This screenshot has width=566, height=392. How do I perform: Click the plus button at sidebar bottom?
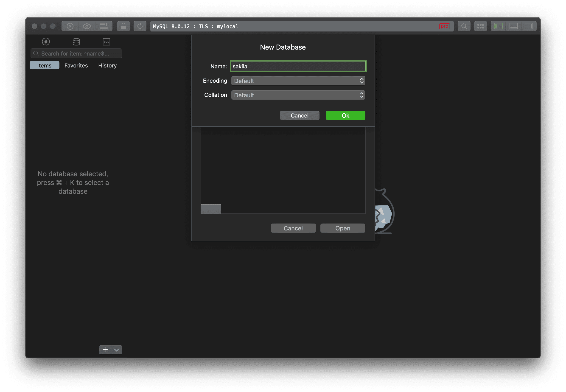pyautogui.click(x=106, y=350)
